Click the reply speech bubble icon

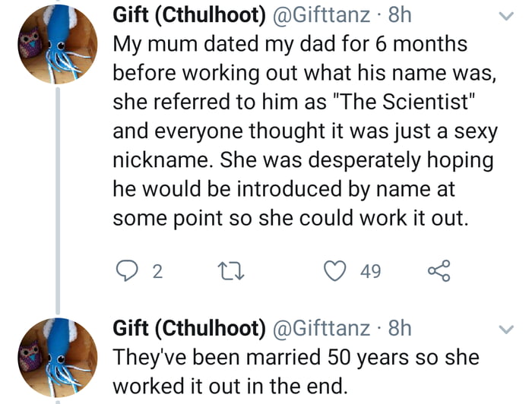[x=125, y=271]
